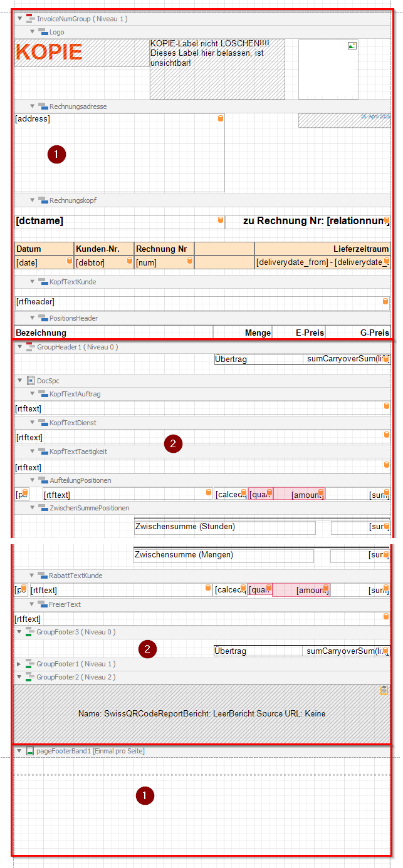Select the E-Preis column header
This screenshot has height=868, width=403.
coord(299,333)
